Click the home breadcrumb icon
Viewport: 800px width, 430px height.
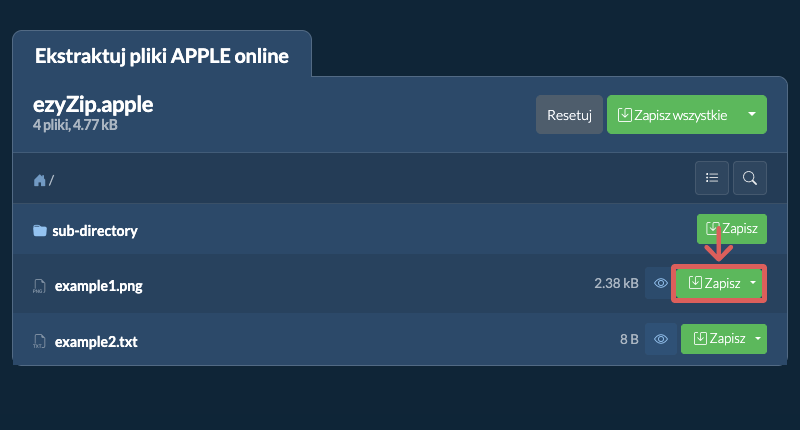pos(39,180)
